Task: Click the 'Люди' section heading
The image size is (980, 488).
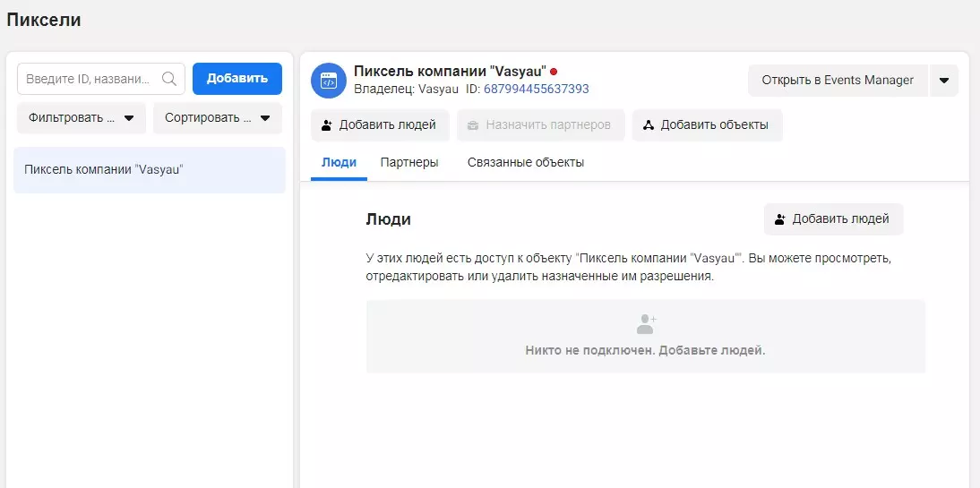Action: 388,219
